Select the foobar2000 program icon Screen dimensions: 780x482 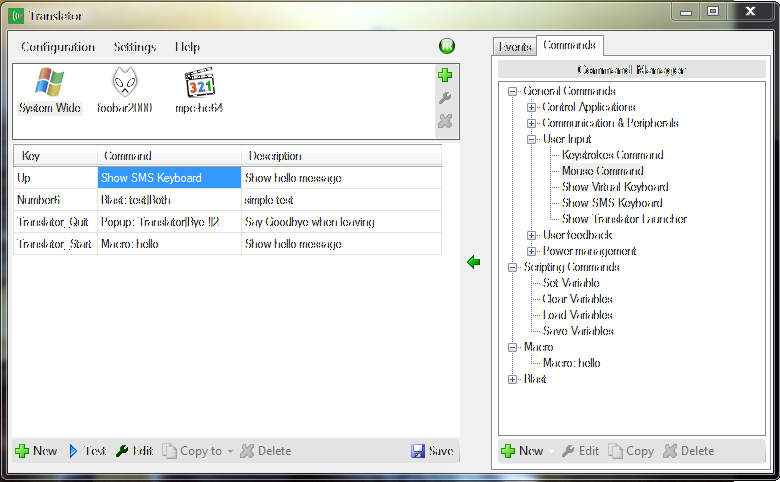pos(124,91)
